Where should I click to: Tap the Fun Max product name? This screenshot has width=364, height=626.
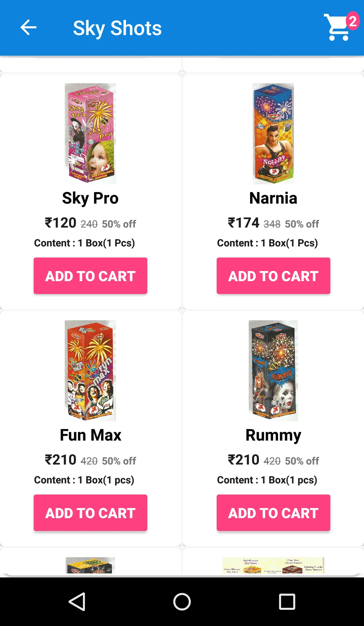pos(90,435)
